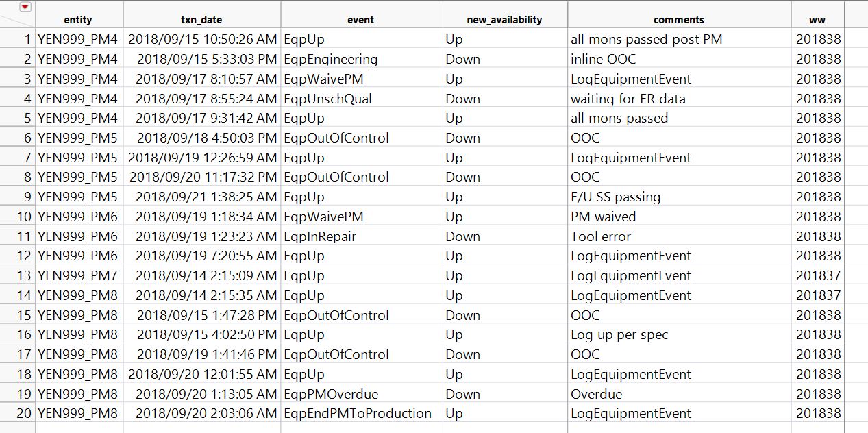
Task: Select the EqpUnschQual event cell
Action: tap(328, 99)
